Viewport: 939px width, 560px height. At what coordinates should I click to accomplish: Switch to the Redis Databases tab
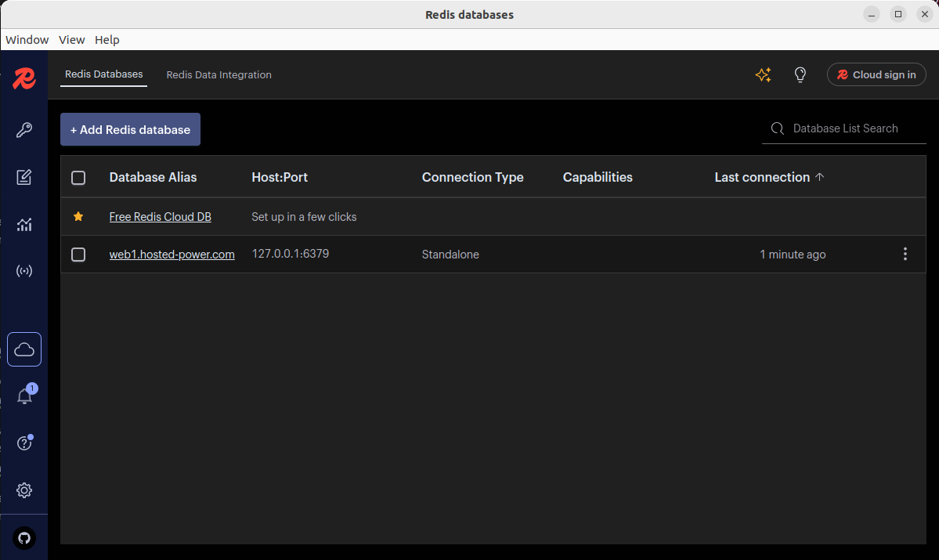click(x=103, y=74)
